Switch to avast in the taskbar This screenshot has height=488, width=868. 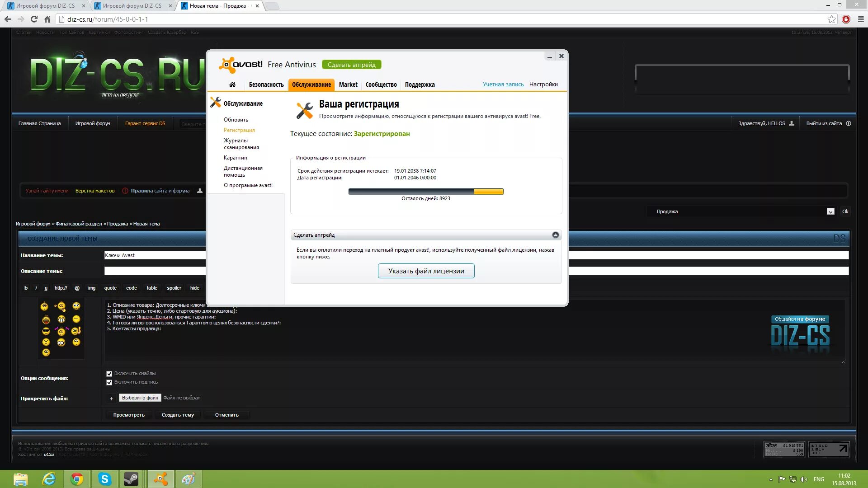(160, 479)
